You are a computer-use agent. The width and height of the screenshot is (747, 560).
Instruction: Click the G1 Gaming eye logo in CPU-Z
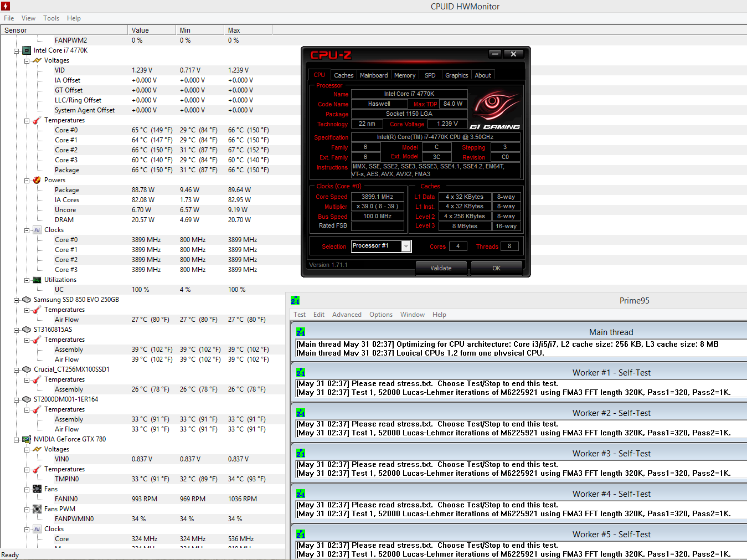point(495,109)
